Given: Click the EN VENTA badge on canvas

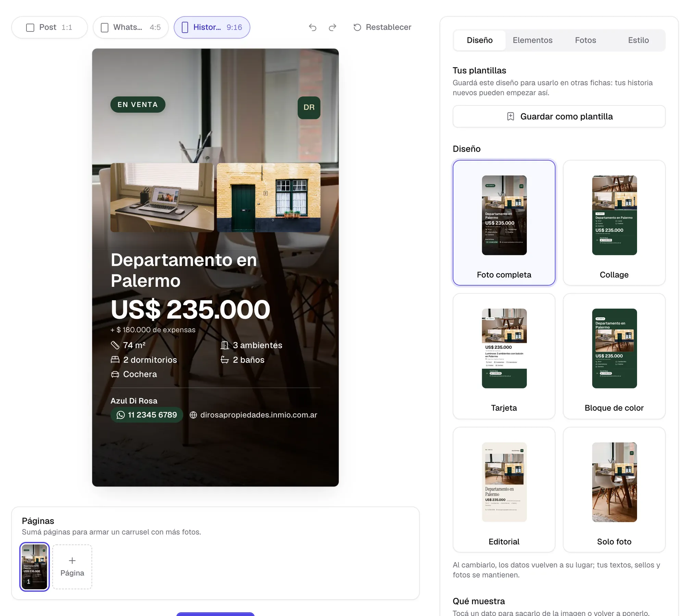Looking at the screenshot, I should tap(138, 105).
